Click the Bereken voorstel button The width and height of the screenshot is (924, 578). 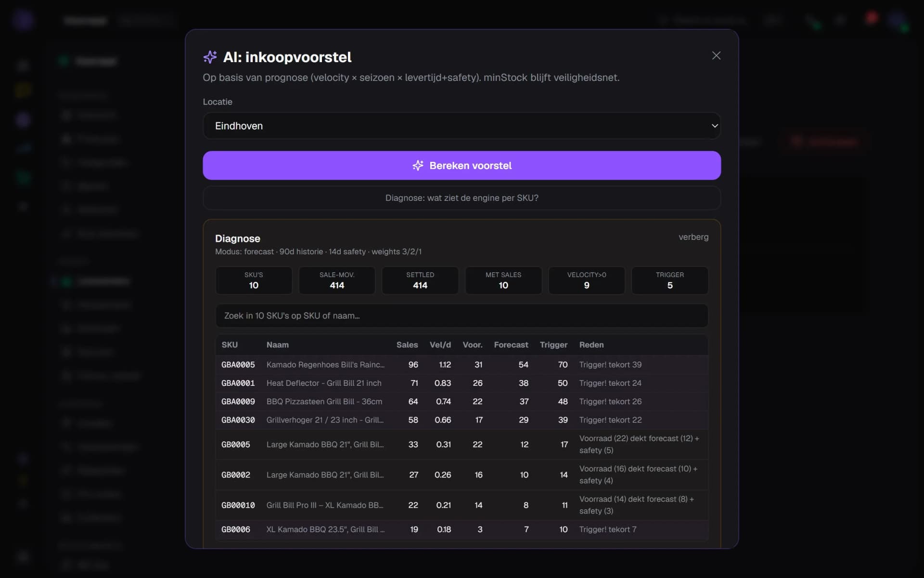pos(462,165)
